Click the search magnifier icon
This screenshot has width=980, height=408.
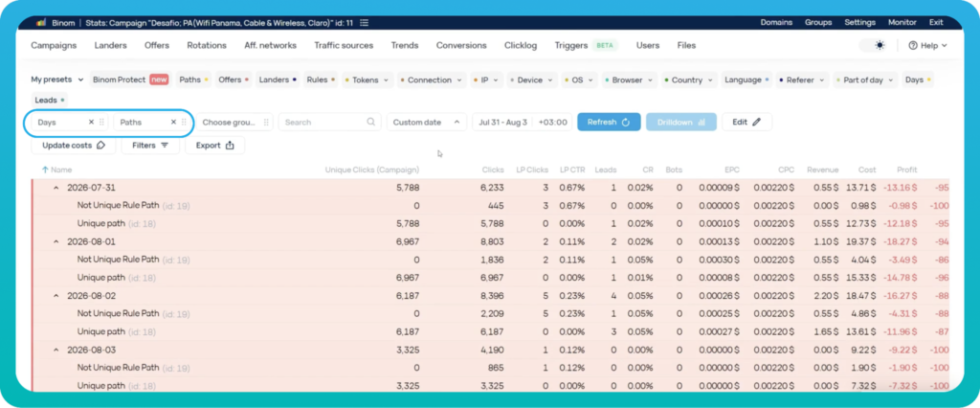[x=371, y=122]
